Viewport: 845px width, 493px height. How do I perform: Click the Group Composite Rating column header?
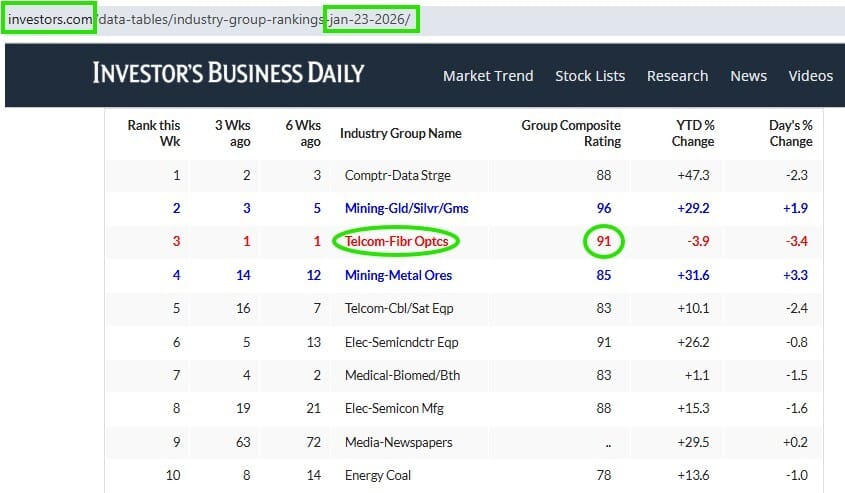coord(571,133)
